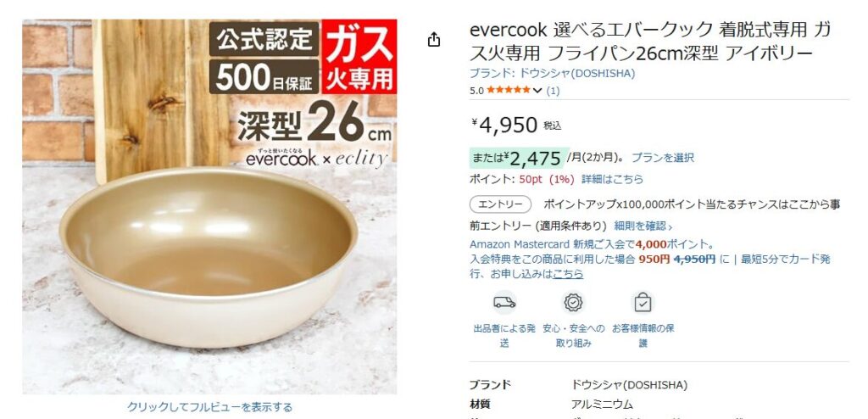
Task: Open the frying pan product image
Action: [x=210, y=207]
